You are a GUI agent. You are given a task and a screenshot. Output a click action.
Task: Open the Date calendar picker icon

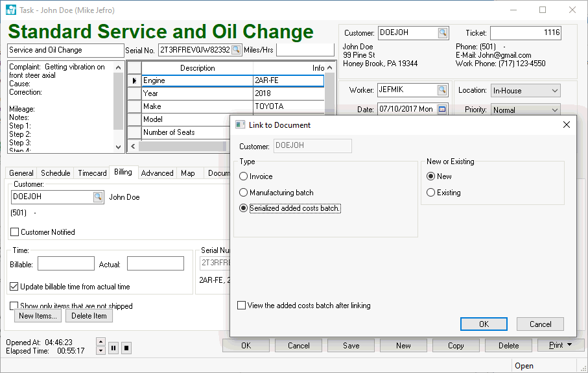[442, 110]
